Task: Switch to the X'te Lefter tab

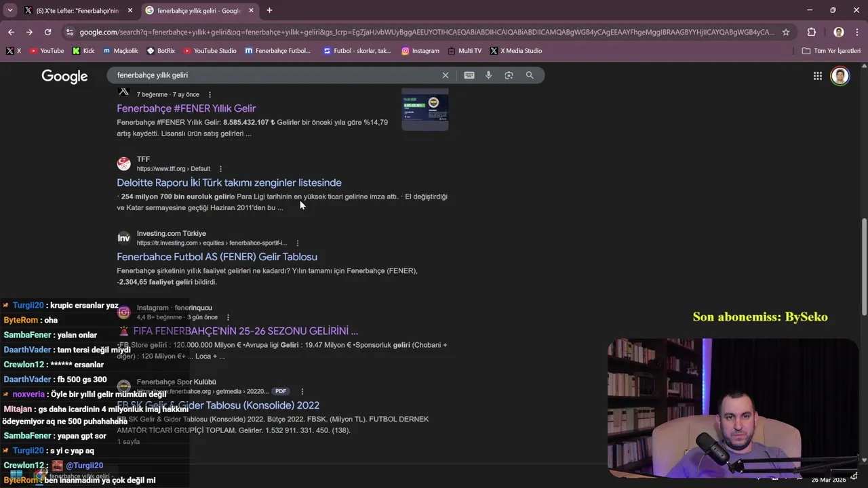Action: [77, 10]
